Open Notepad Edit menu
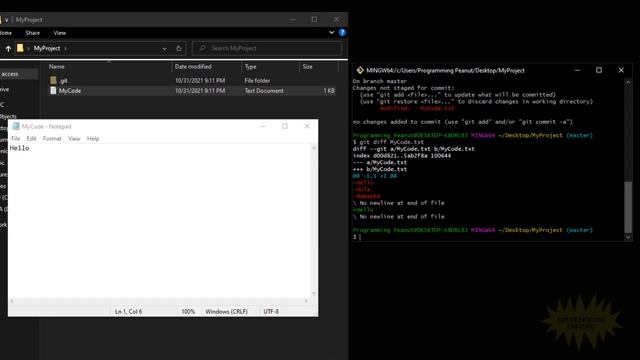This screenshot has width=640, height=360. pos(31,139)
